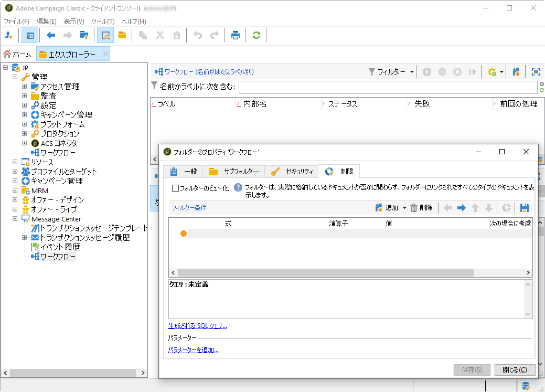Viewport: 545px width, 392px height.
Task: Open the 生成される SQL クエリ link
Action: [197, 326]
